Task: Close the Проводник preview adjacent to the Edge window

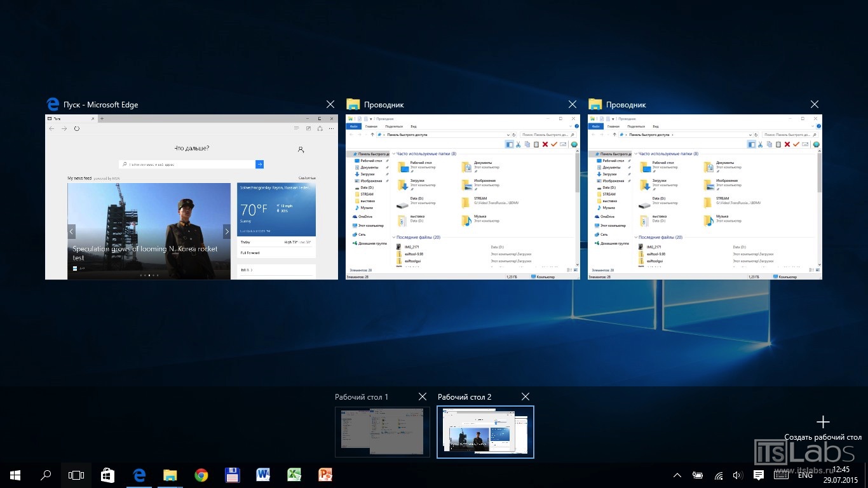Action: [x=573, y=104]
